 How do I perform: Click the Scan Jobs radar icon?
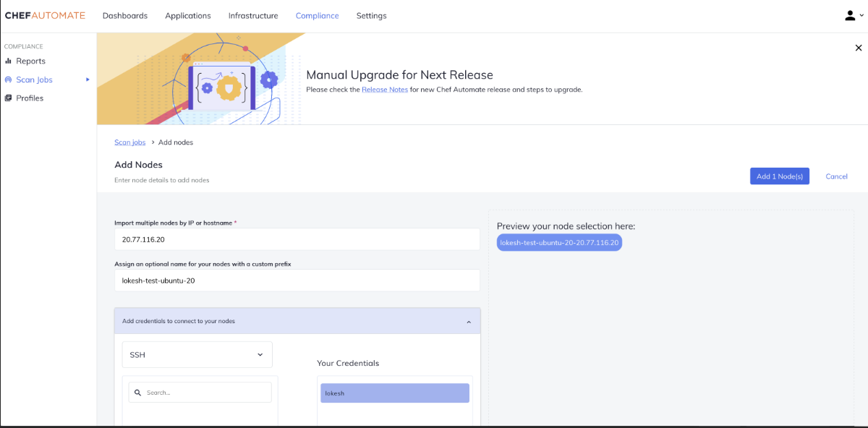tap(9, 80)
